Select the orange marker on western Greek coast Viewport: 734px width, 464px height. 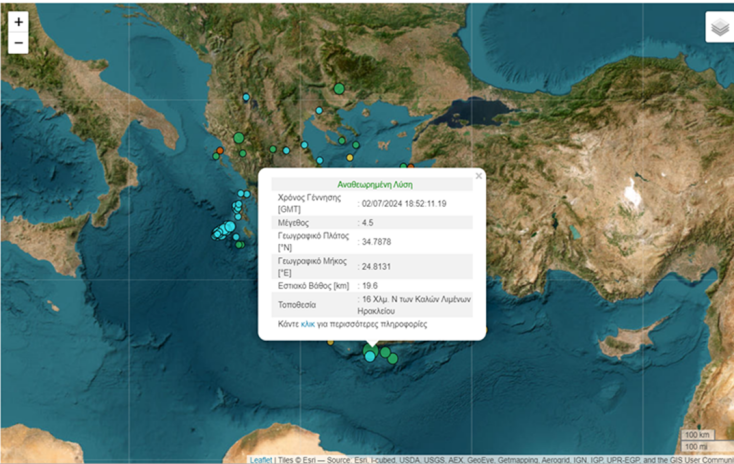[219, 151]
